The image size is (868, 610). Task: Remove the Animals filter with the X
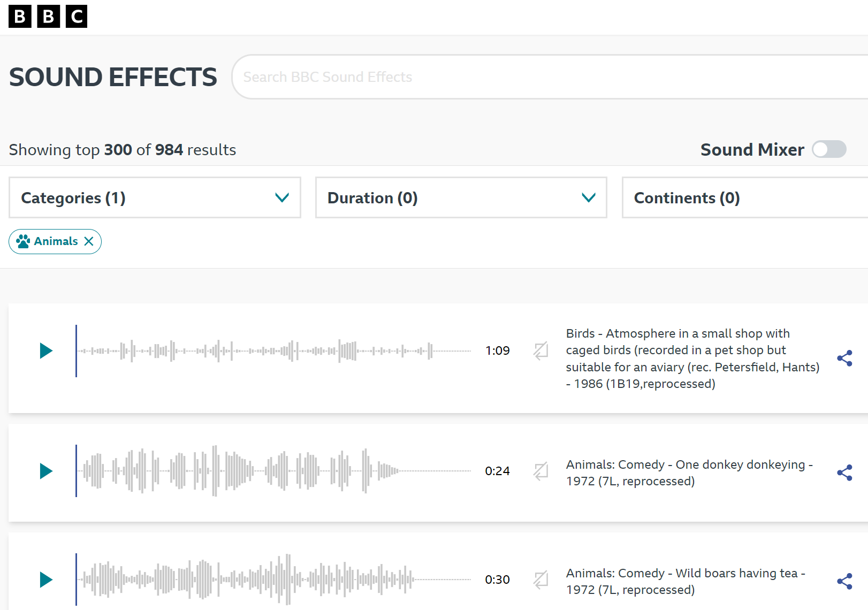pos(89,241)
